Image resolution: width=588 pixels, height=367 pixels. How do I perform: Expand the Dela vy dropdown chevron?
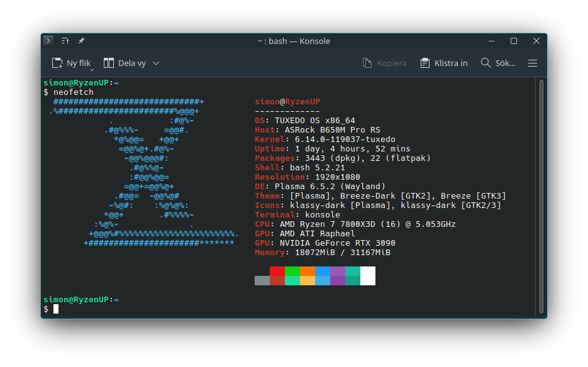(156, 63)
